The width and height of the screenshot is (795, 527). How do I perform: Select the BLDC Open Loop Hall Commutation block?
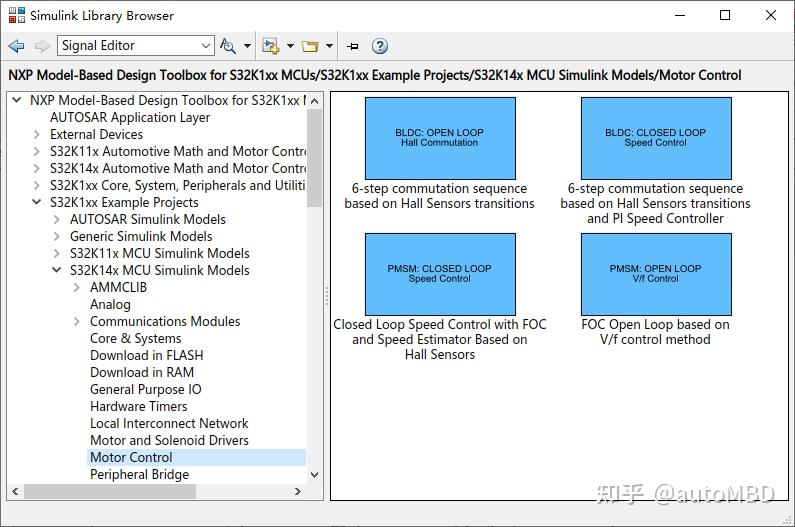pos(440,138)
